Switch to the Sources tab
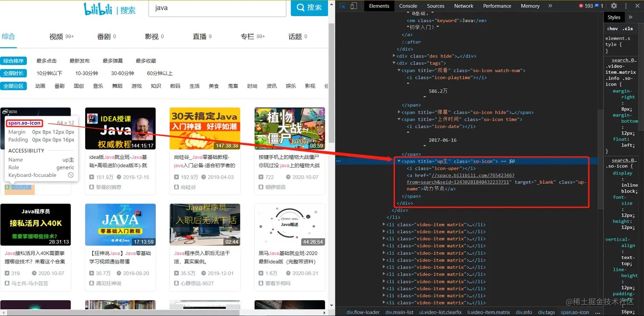This screenshot has width=644, height=316. coord(436,6)
